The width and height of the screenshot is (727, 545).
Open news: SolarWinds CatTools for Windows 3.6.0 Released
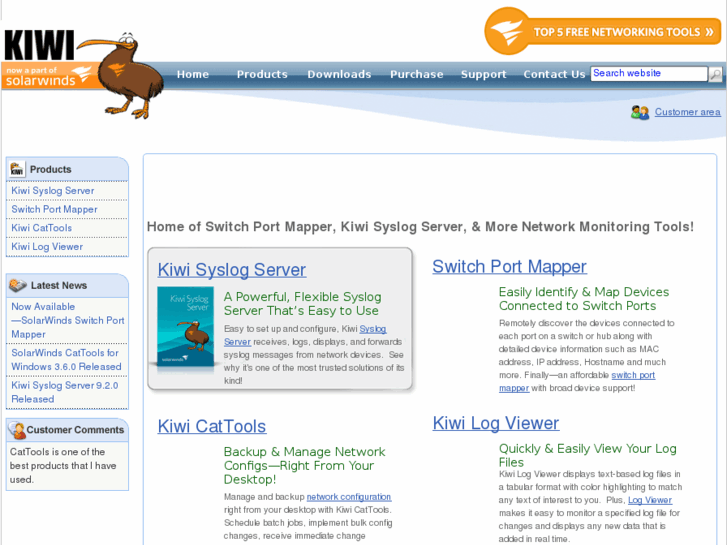click(x=66, y=359)
